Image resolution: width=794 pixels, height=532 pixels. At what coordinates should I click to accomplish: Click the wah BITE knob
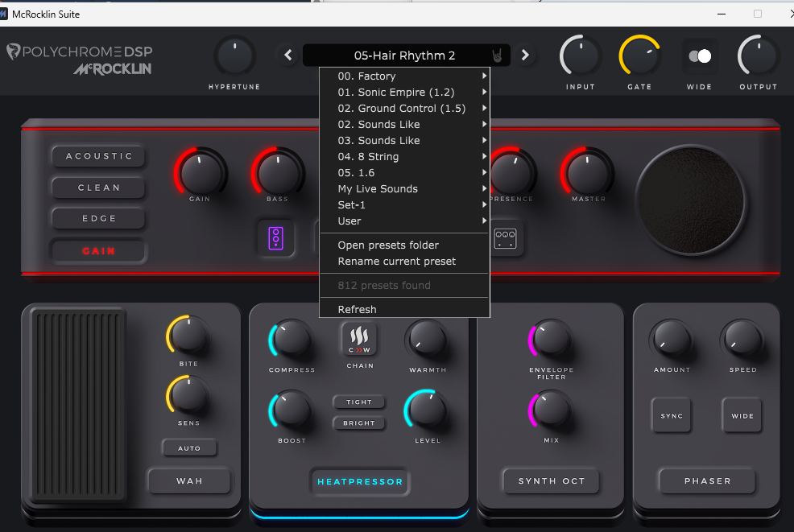point(188,336)
